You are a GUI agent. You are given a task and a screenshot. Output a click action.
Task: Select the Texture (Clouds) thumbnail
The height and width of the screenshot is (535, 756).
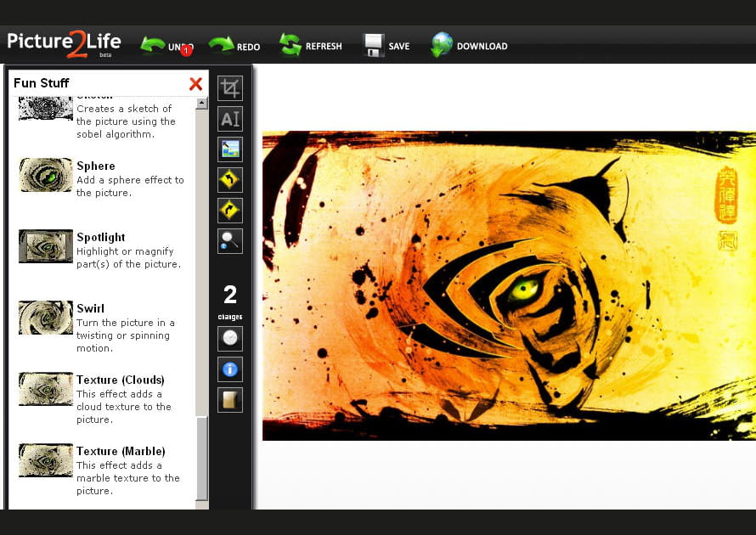pyautogui.click(x=46, y=388)
